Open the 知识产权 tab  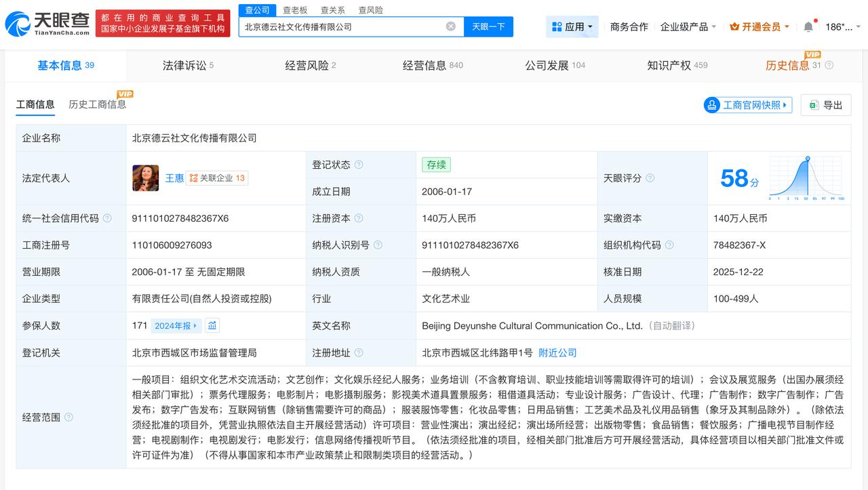click(x=676, y=65)
